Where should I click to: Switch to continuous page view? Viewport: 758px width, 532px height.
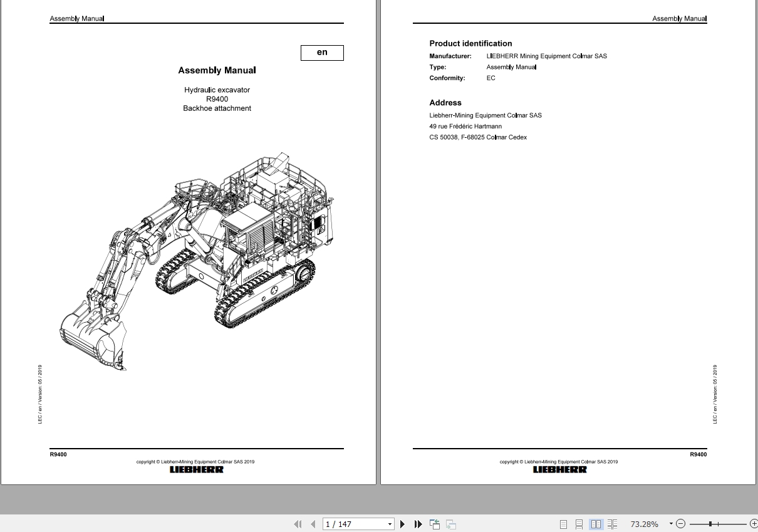579,524
